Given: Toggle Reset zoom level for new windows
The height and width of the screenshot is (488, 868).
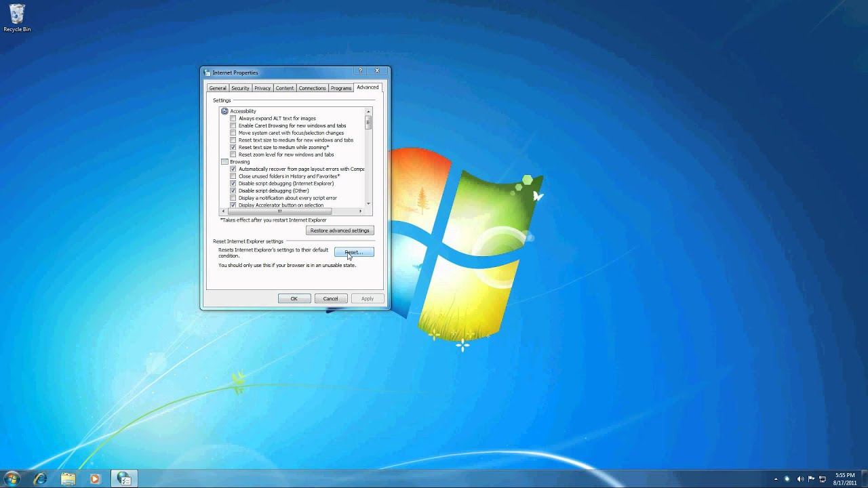Looking at the screenshot, I should (x=233, y=155).
